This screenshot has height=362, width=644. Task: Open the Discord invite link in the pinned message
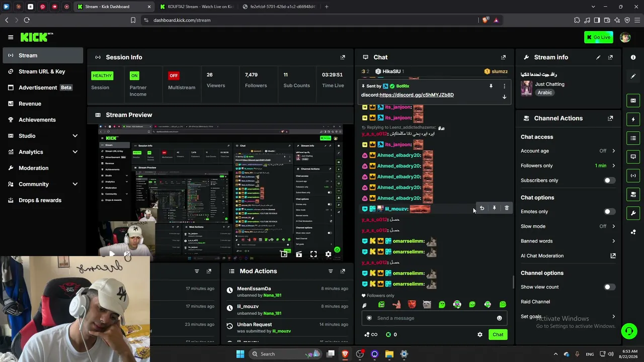pyautogui.click(x=417, y=95)
